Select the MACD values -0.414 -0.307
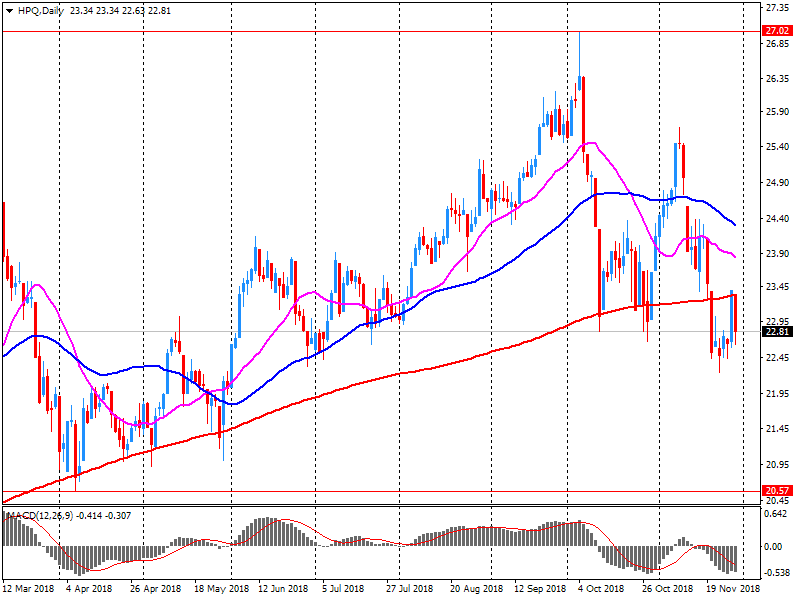Image resolution: width=800 pixels, height=600 pixels. (104, 516)
